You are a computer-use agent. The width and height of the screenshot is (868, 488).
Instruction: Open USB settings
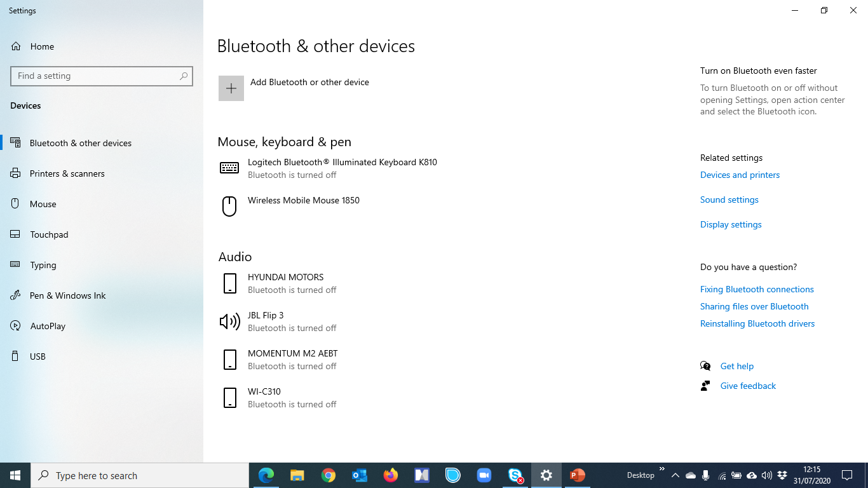[36, 356]
